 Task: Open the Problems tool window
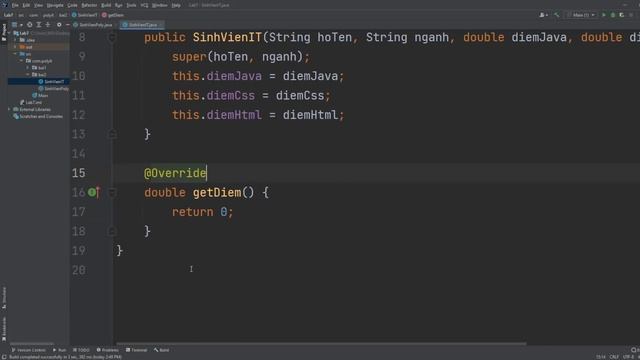click(107, 350)
